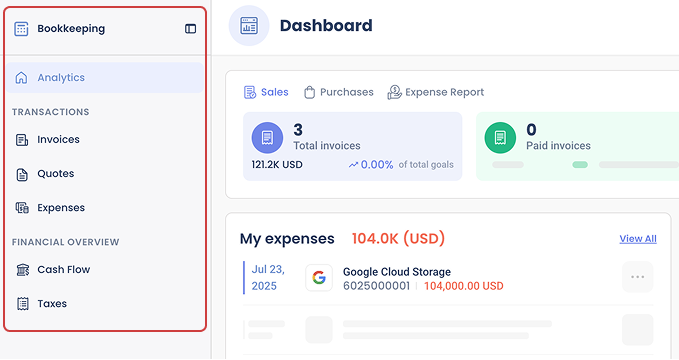Click the Cash Flow bank icon

click(x=23, y=270)
